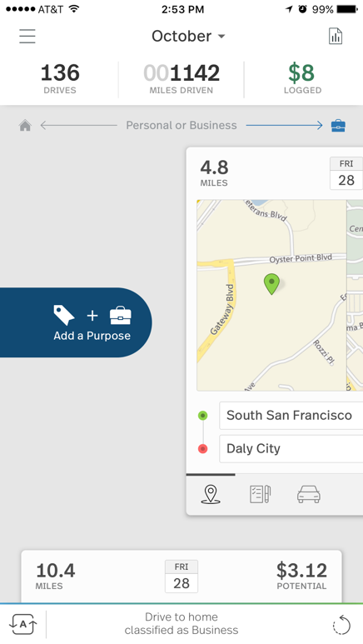Tap the blue briefcase business icon

(338, 125)
